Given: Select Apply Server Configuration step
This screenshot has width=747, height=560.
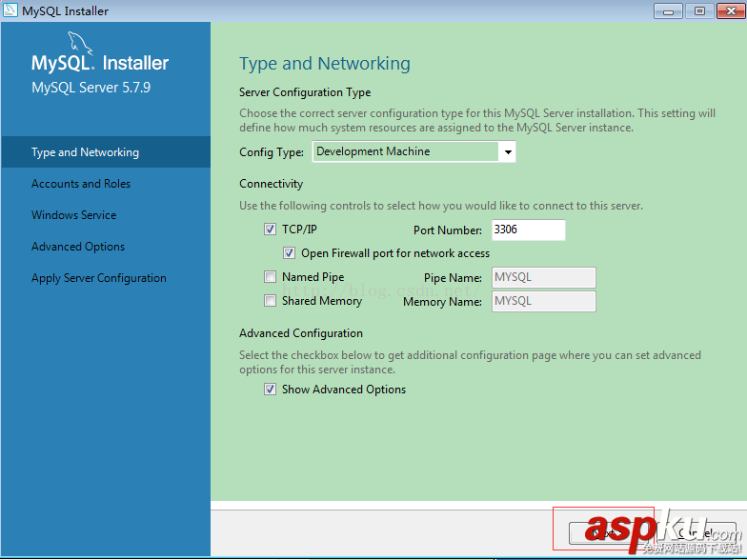Looking at the screenshot, I should coord(99,278).
